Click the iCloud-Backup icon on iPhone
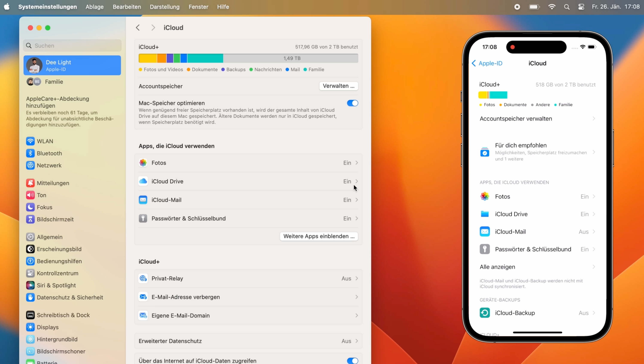Screen dimensions: 644x364 (485, 313)
